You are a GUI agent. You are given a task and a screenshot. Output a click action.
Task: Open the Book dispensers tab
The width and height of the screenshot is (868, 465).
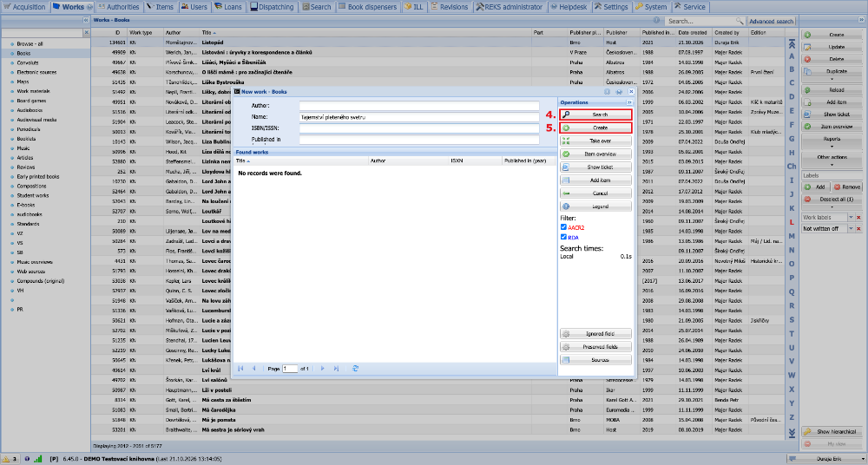(x=367, y=7)
